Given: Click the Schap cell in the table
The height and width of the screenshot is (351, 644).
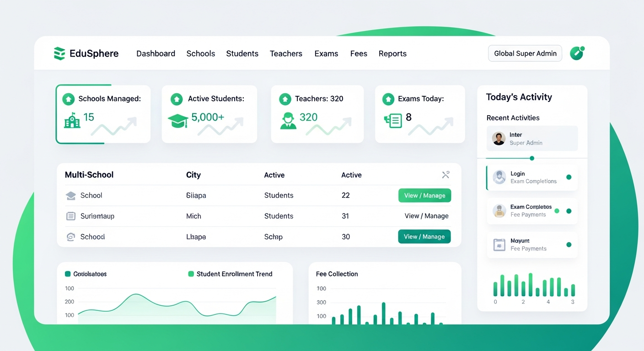Looking at the screenshot, I should click(274, 237).
